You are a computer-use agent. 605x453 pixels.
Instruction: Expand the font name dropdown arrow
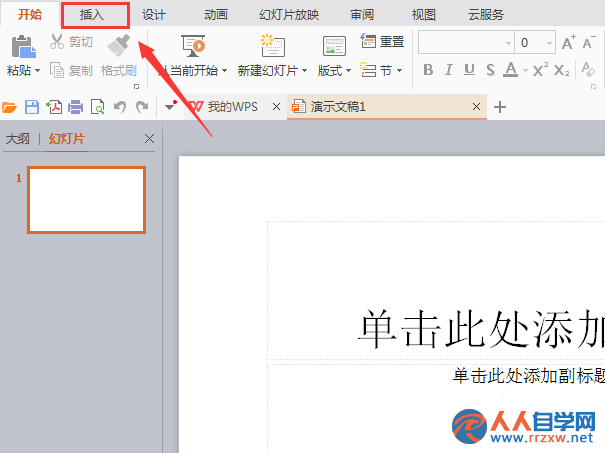tap(509, 43)
